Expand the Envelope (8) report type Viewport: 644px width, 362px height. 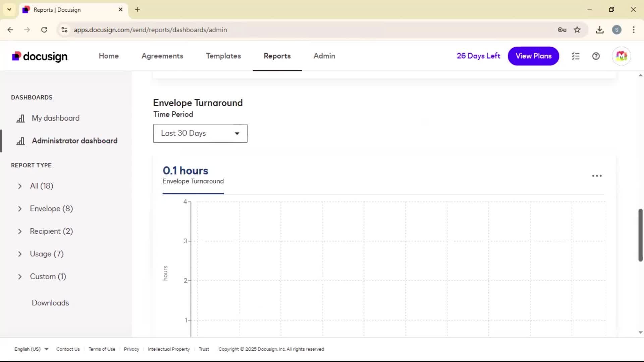[x=20, y=209]
